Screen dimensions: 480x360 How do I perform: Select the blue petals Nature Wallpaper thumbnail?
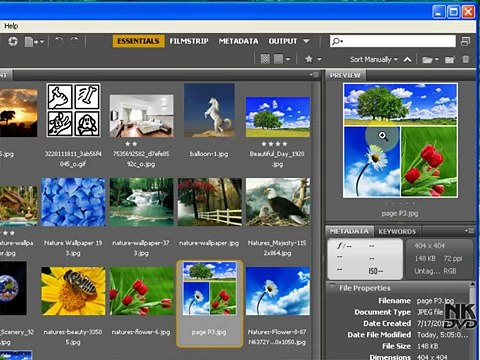coord(73,202)
